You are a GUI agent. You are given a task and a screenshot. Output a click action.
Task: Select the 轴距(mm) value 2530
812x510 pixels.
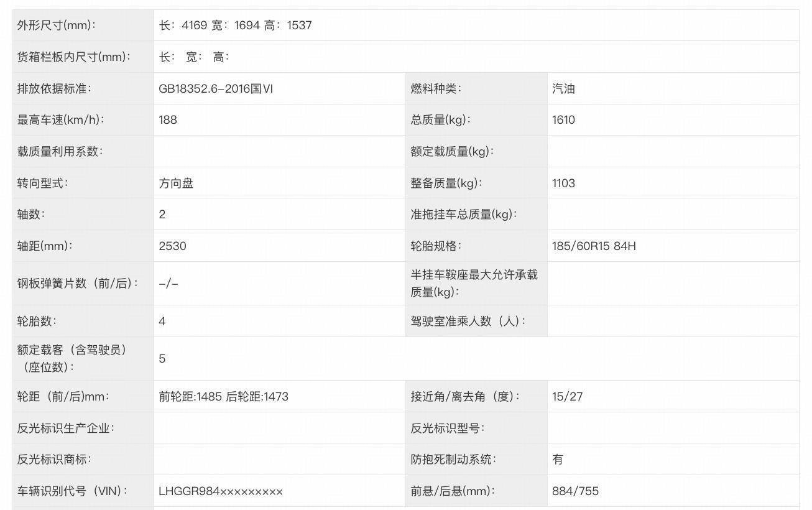coord(172,246)
